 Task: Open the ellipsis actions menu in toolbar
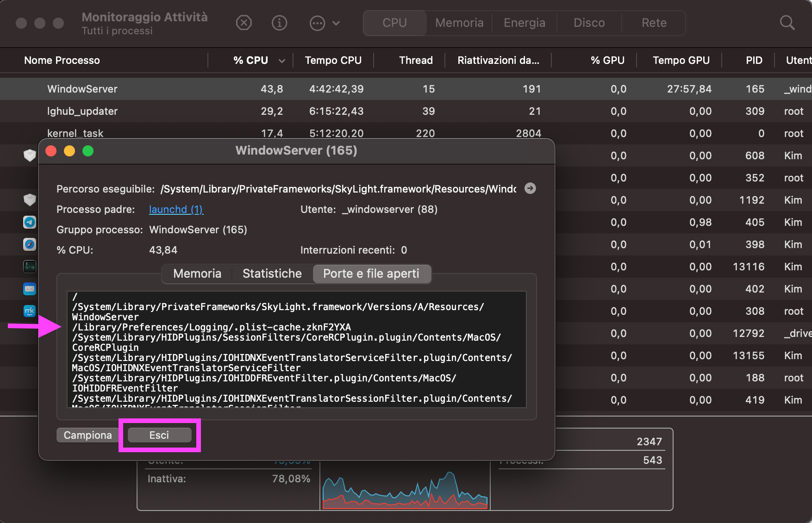point(318,23)
